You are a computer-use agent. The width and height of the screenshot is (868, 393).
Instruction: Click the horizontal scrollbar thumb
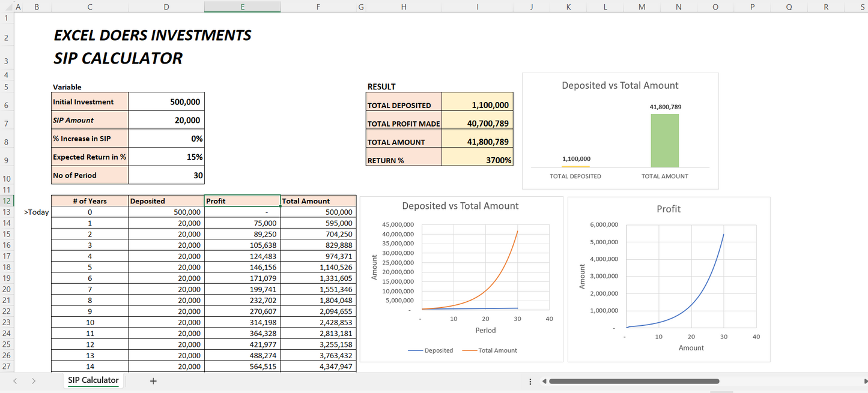(634, 381)
